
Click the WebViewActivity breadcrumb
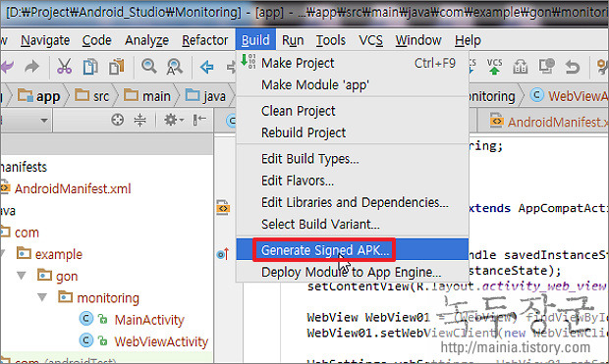pyautogui.click(x=569, y=96)
